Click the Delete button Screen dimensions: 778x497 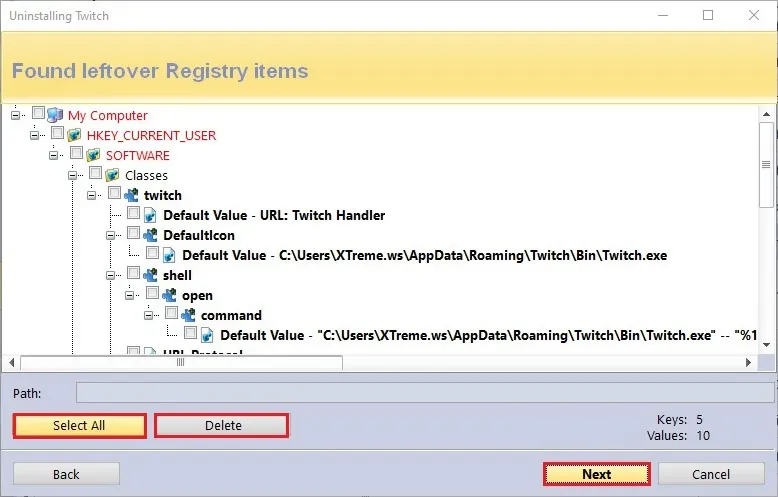221,426
